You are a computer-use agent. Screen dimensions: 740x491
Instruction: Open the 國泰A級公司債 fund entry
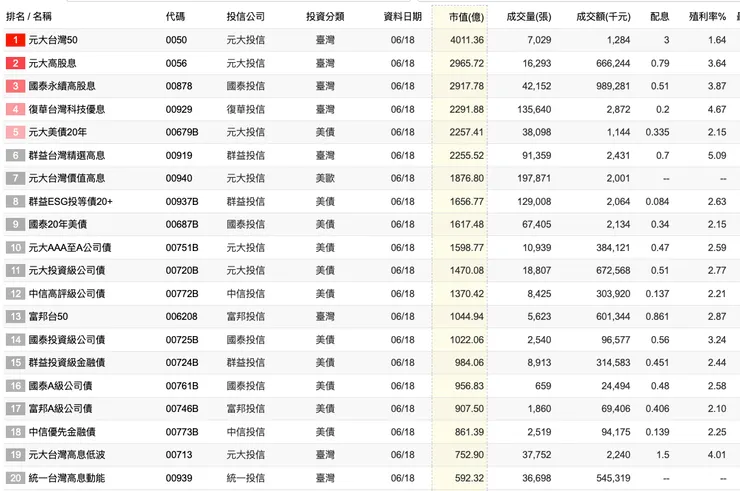click(60, 386)
